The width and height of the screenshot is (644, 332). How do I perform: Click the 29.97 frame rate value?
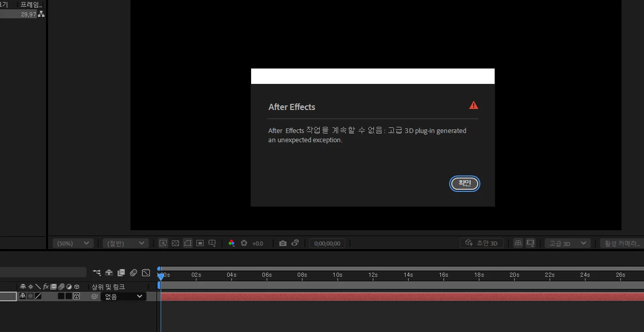tap(29, 14)
